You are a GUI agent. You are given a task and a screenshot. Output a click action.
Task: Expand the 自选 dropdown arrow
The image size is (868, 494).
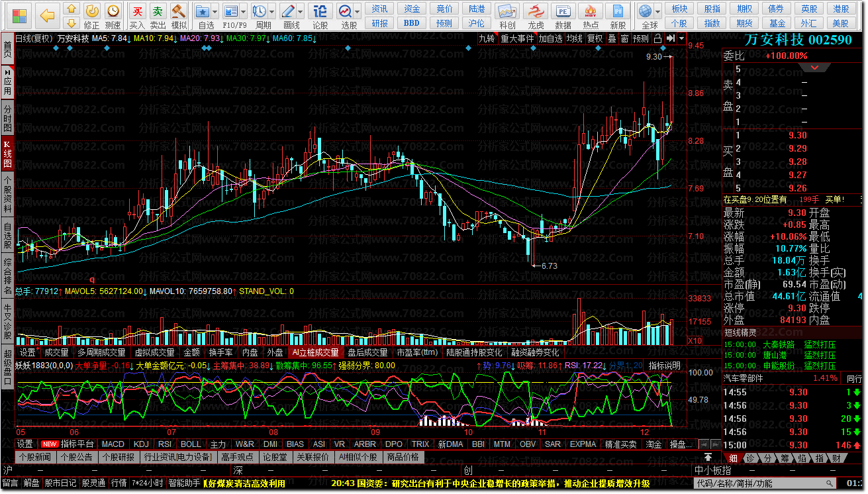(x=215, y=12)
